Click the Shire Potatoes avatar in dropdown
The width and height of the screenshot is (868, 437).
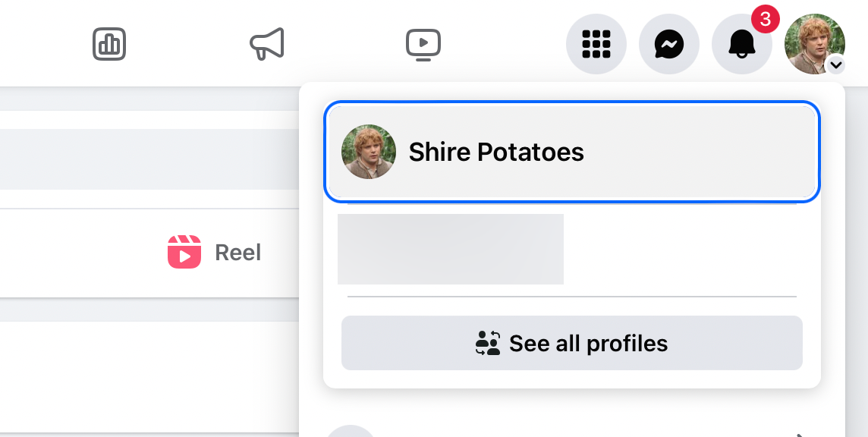tap(369, 152)
